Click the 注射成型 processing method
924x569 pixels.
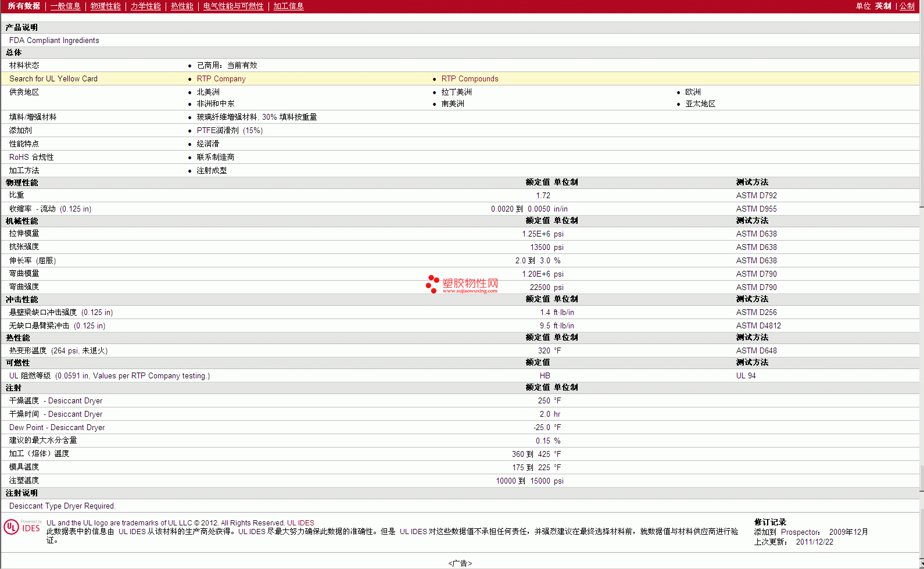(x=212, y=170)
